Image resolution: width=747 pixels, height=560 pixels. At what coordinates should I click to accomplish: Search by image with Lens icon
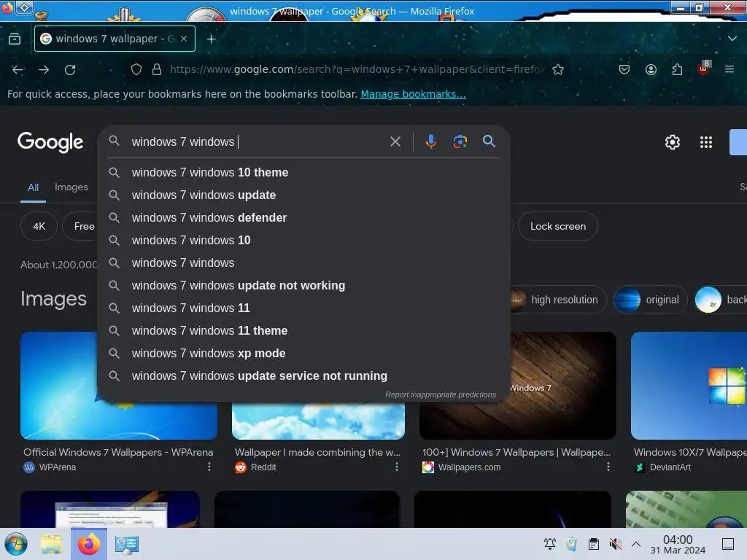point(460,141)
